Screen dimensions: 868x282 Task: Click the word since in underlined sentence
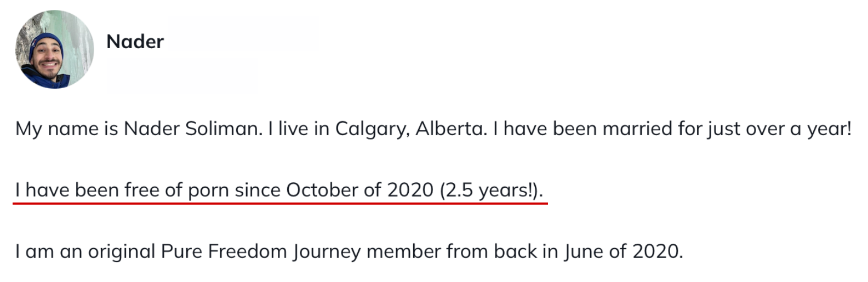(258, 190)
